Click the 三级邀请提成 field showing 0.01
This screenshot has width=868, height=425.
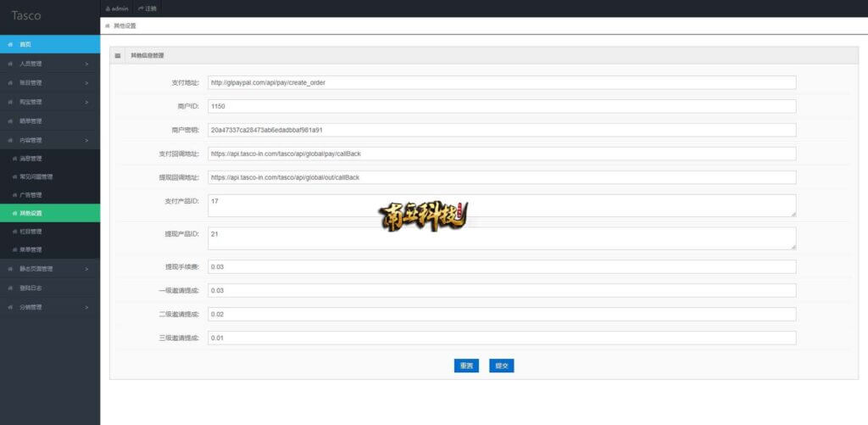click(502, 338)
